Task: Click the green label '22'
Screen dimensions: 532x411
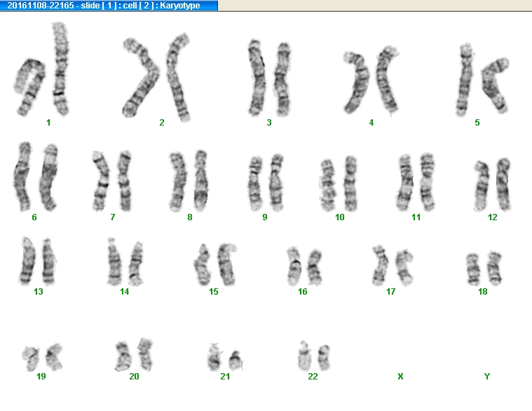Action: coord(313,377)
